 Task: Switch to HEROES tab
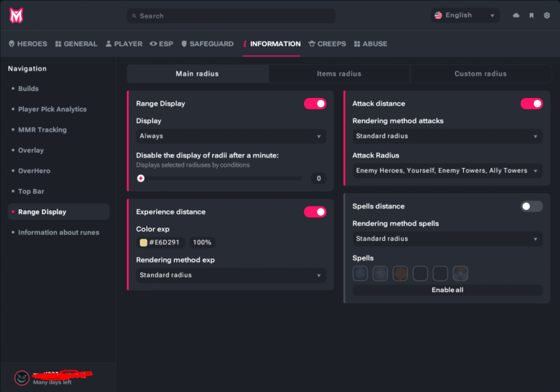click(28, 44)
